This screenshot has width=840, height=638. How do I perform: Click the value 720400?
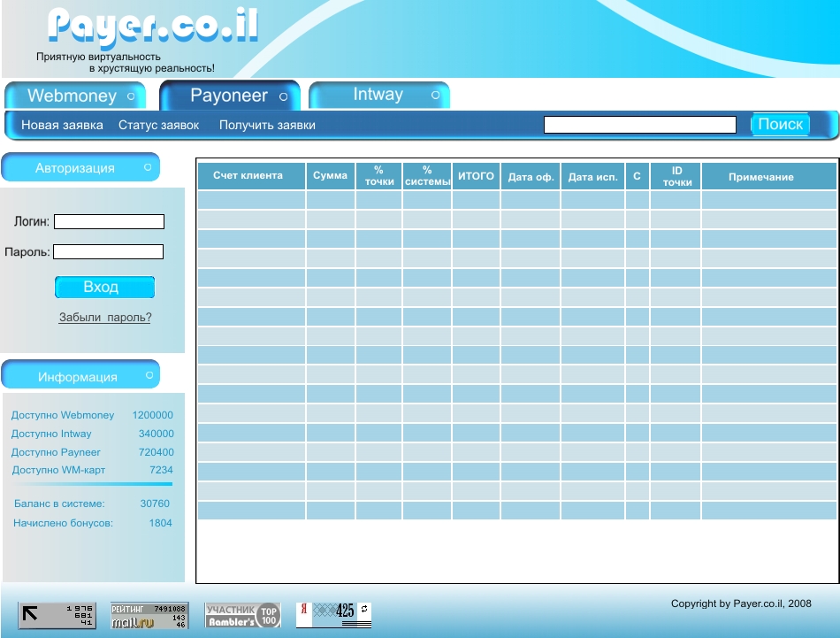point(156,452)
